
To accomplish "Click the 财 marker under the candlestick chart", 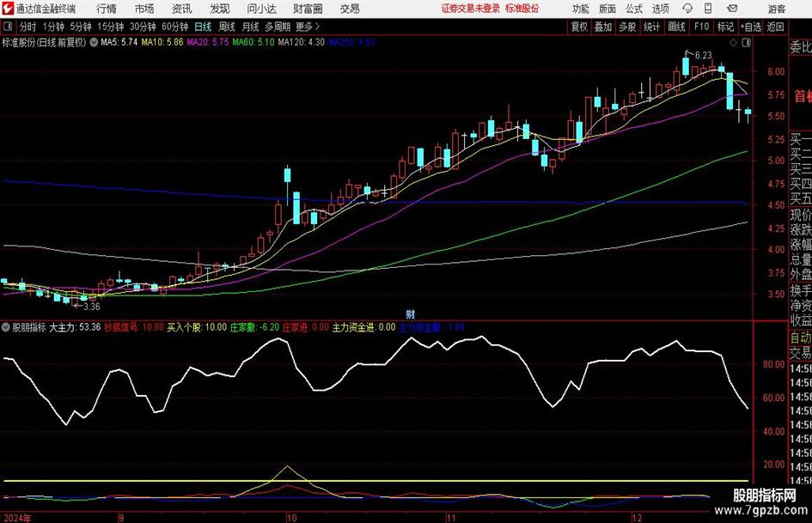I will point(410,314).
